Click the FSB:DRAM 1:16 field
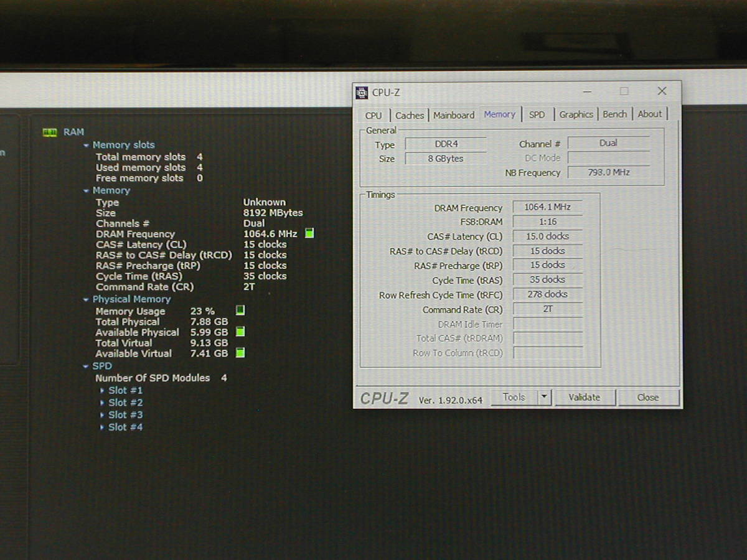 coord(548,222)
